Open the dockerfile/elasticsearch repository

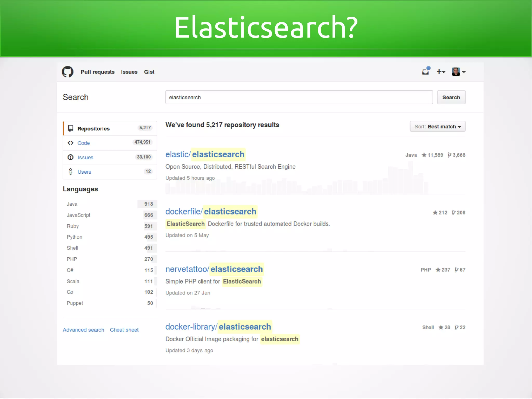[211, 212]
